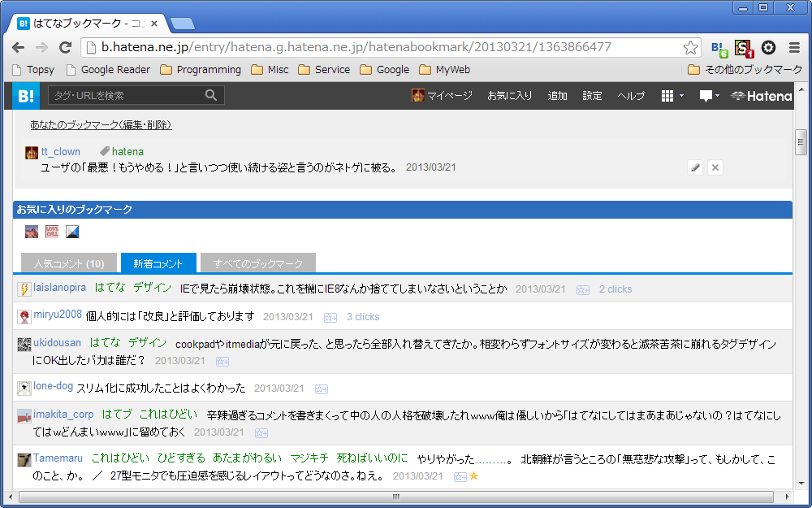Open a new browser tab

click(x=183, y=24)
